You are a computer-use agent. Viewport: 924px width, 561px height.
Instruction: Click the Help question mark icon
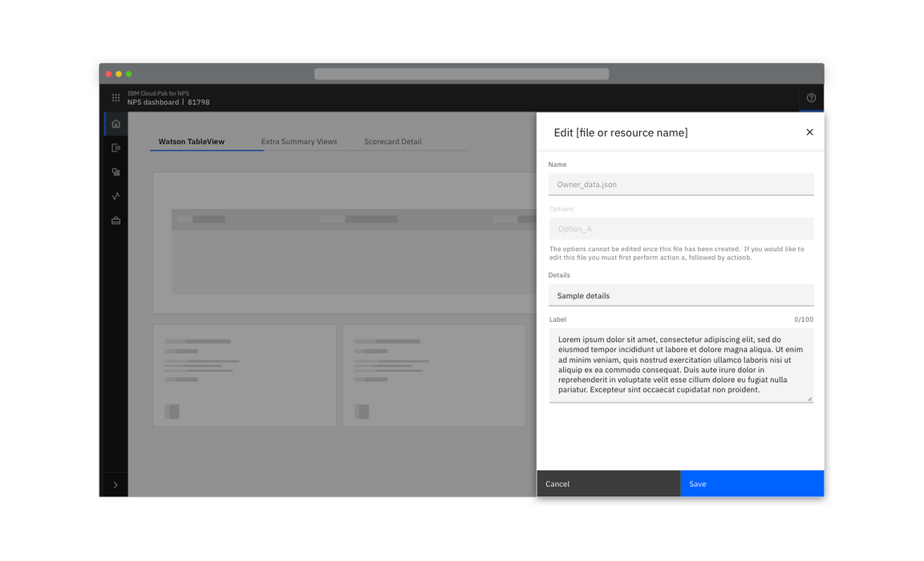pyautogui.click(x=811, y=97)
